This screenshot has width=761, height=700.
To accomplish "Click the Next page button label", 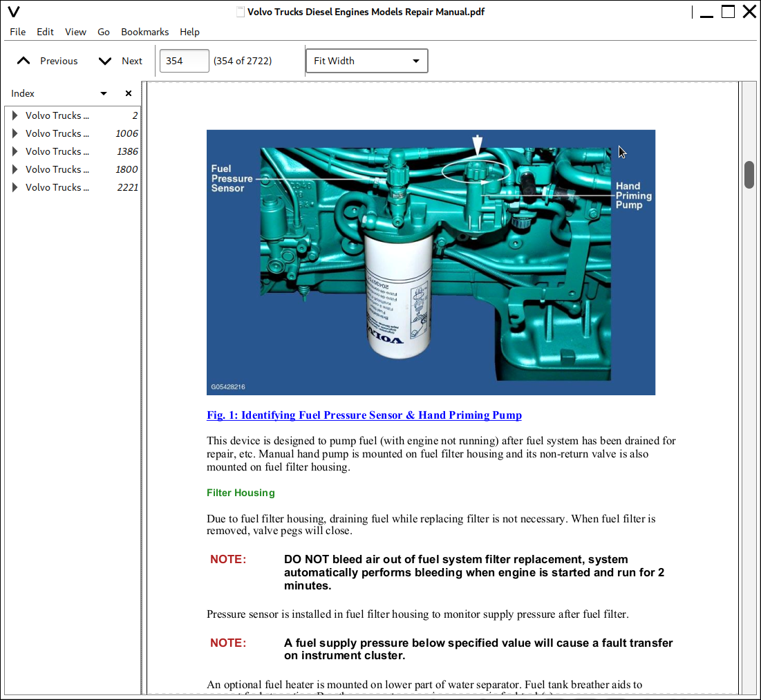I will [x=132, y=61].
